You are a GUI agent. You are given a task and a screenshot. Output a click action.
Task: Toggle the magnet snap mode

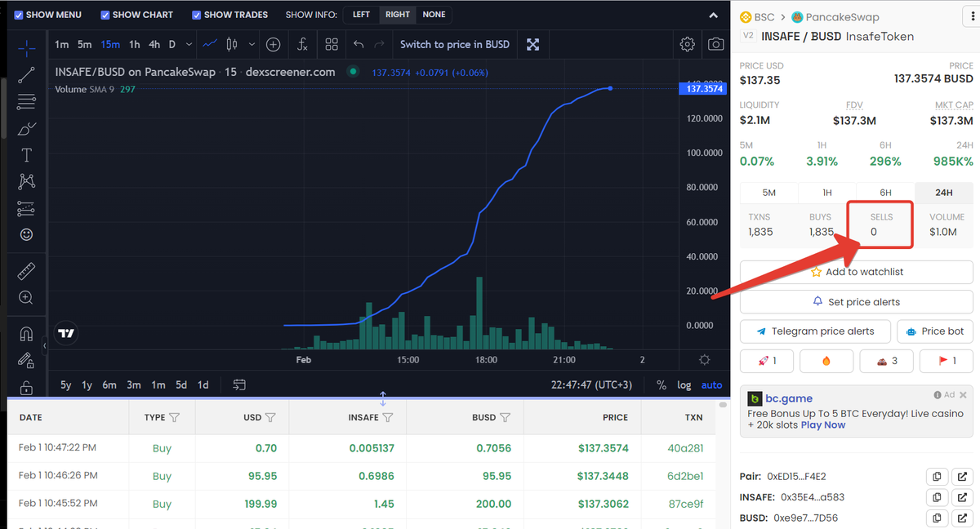pyautogui.click(x=26, y=334)
